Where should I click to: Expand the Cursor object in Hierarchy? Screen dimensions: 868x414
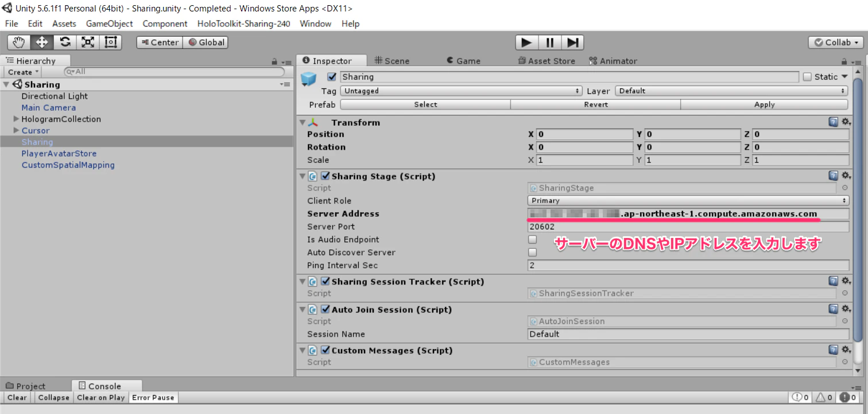coord(16,131)
